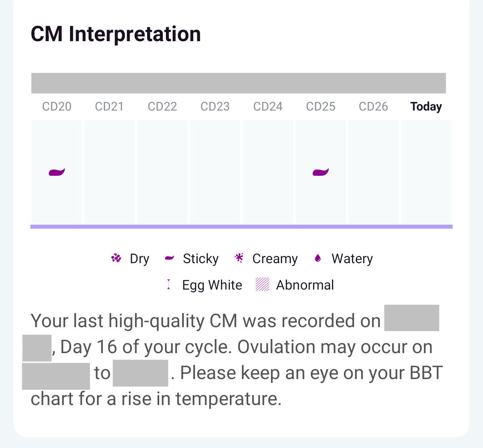This screenshot has height=448, width=483.
Task: Click the Sticky icon on CD25
Action: tap(320, 172)
